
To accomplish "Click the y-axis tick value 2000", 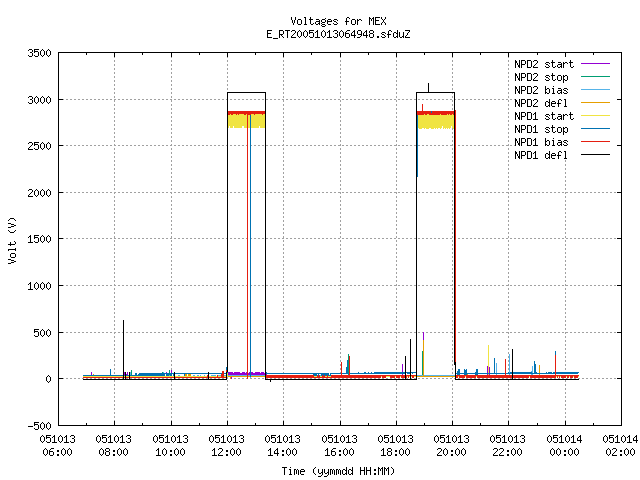I will point(40,193).
